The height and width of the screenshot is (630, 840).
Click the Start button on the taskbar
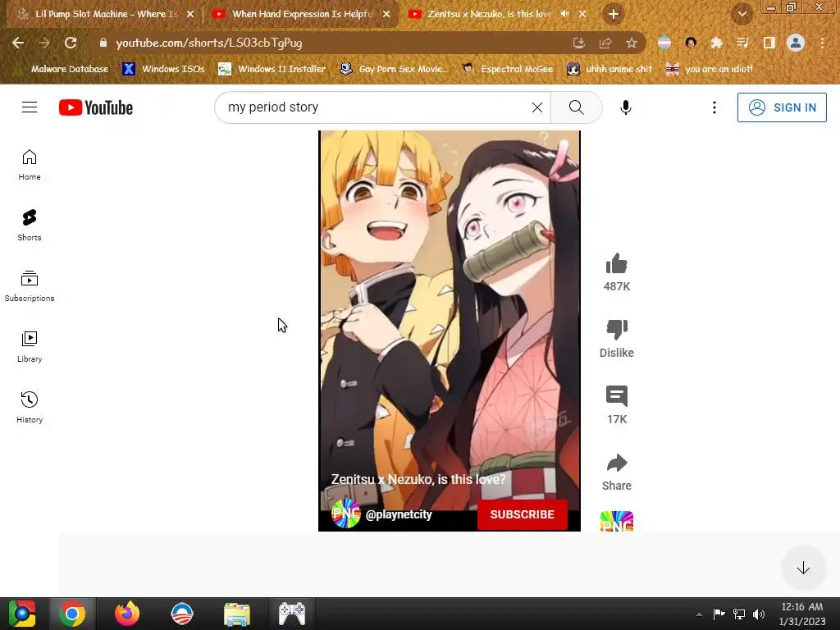[x=22, y=614]
